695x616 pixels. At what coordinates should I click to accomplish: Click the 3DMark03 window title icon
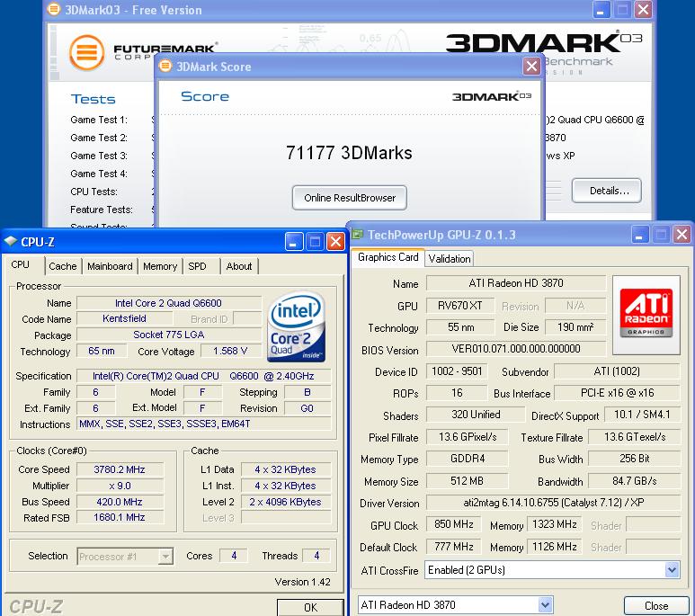pos(54,9)
